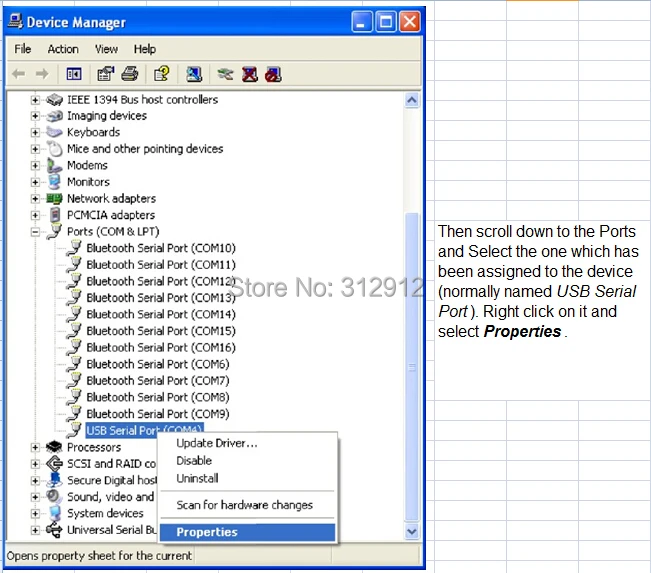Click the Imaging devices camera icon
Viewport: 651px width, 573px height.
click(x=54, y=116)
